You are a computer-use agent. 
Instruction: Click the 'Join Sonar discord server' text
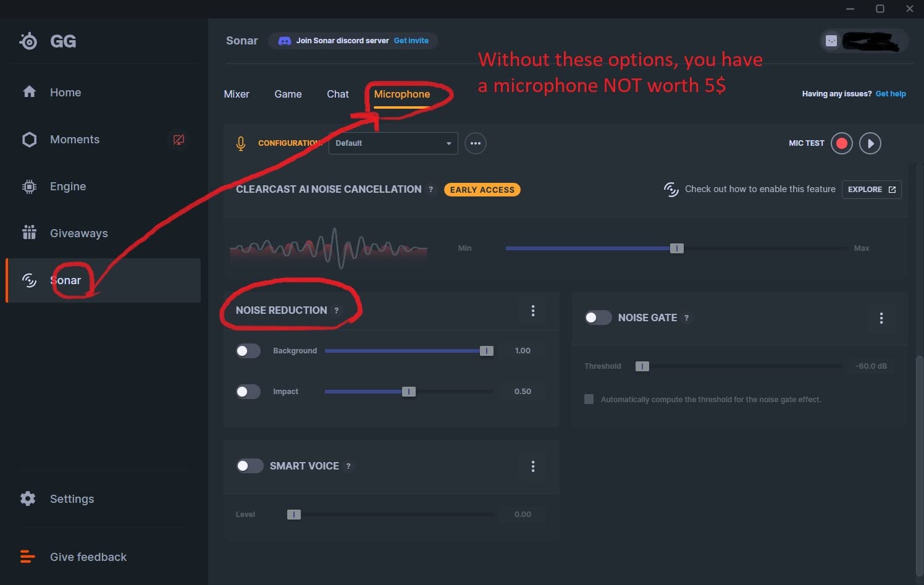pyautogui.click(x=343, y=41)
